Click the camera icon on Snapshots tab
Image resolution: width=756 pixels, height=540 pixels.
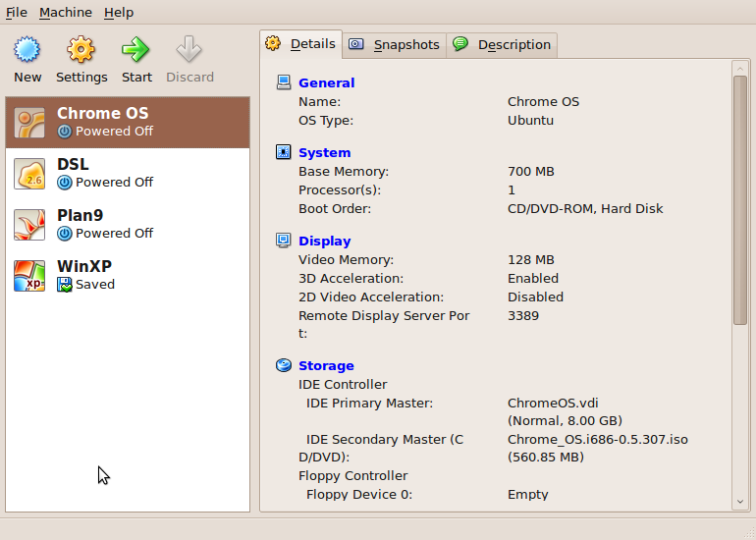click(x=355, y=44)
